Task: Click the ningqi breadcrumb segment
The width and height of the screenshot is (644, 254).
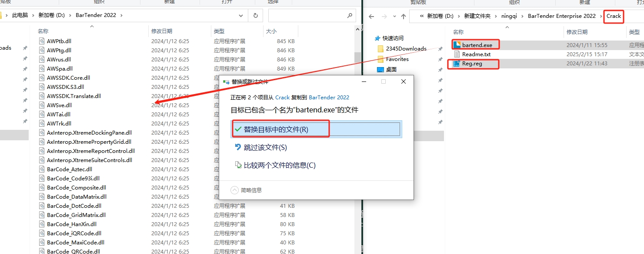Action: [x=509, y=16]
